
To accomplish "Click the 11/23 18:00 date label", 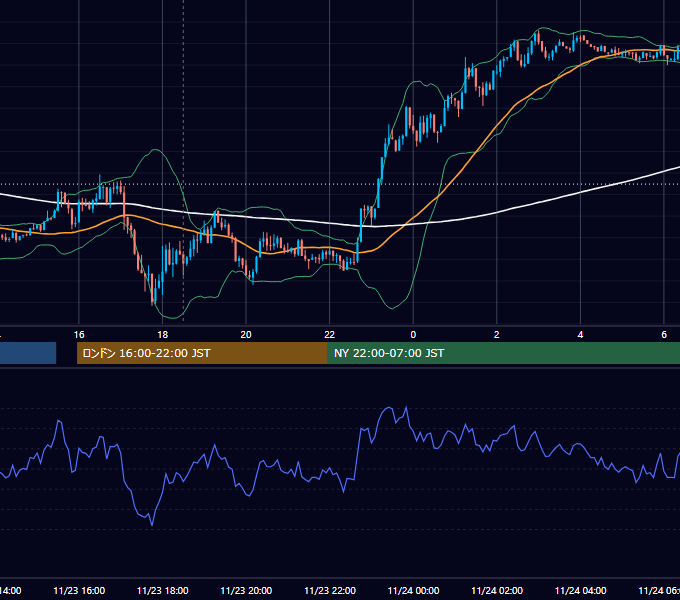I will [163, 590].
